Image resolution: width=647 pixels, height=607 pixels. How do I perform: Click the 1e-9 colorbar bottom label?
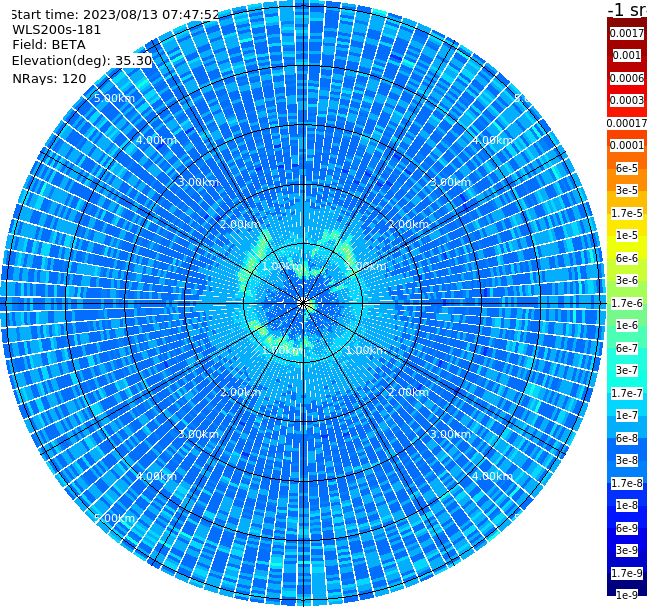[x=627, y=595]
